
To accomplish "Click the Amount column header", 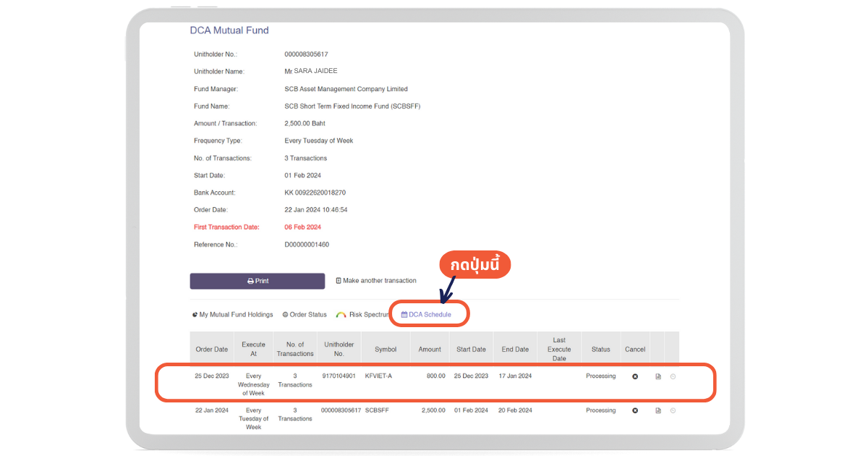I will 430,350.
